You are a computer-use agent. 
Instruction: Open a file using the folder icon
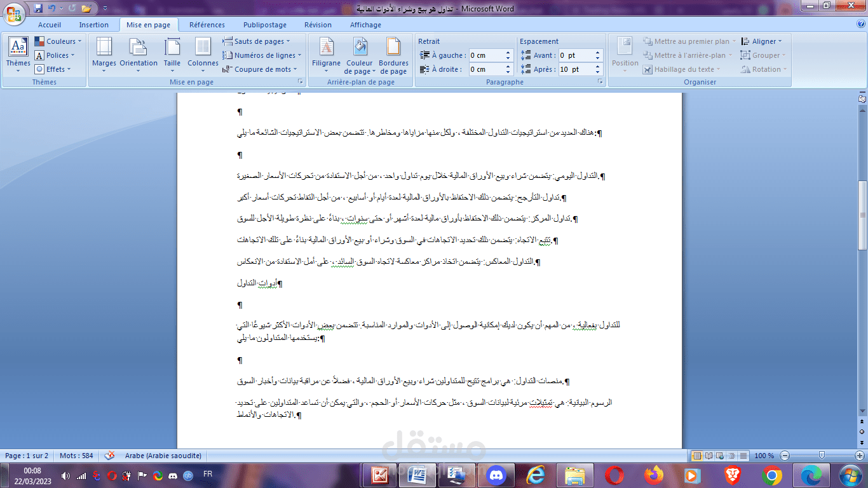(86, 9)
